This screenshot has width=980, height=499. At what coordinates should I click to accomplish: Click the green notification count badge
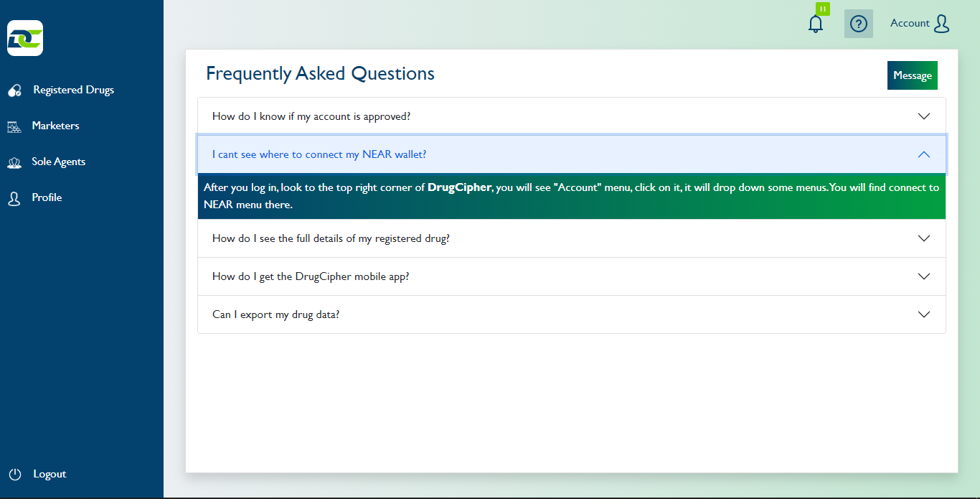[823, 9]
